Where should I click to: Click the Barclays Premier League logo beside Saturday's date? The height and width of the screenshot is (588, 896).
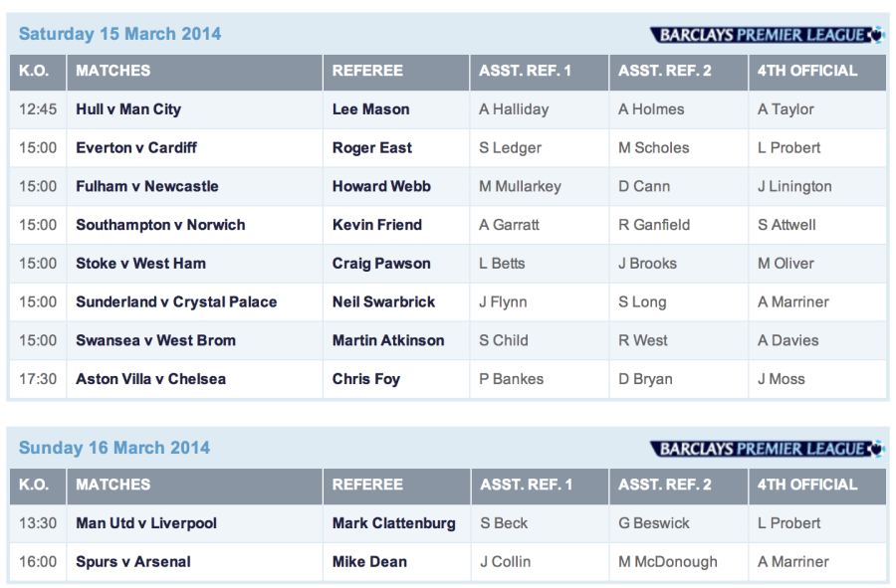pos(767,35)
